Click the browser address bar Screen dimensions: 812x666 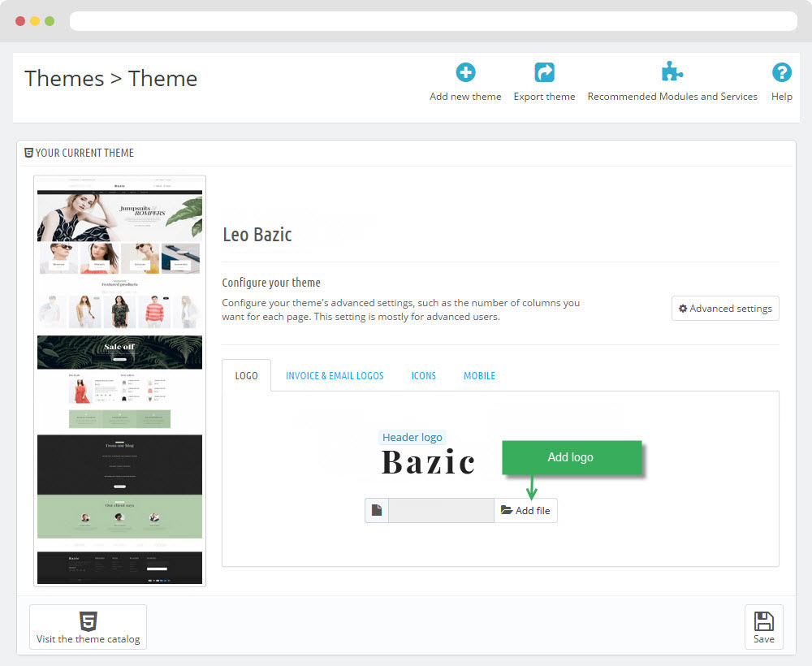[434, 21]
